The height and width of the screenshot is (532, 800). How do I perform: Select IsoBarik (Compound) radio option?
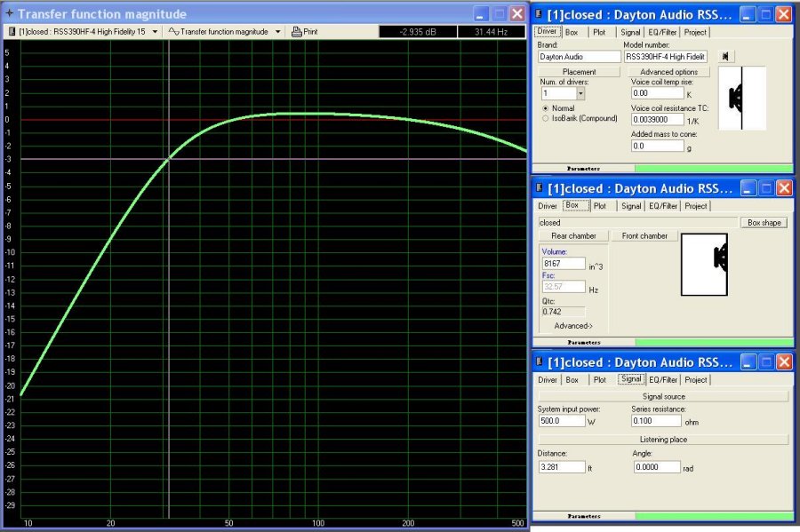pos(546,118)
